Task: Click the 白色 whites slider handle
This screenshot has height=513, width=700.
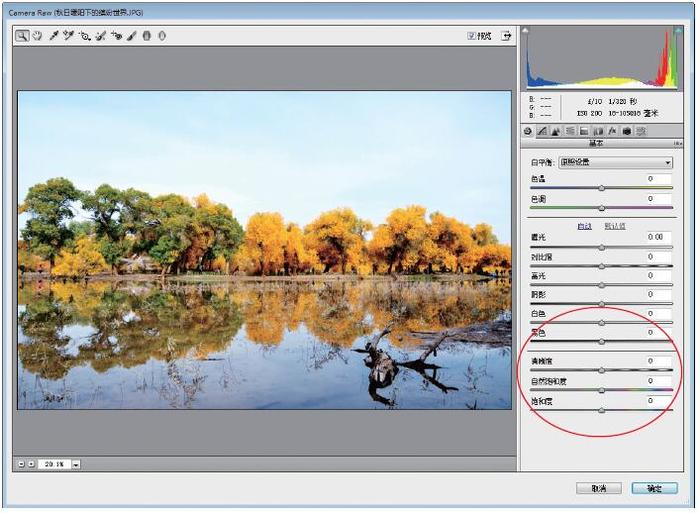Action: 602,323
